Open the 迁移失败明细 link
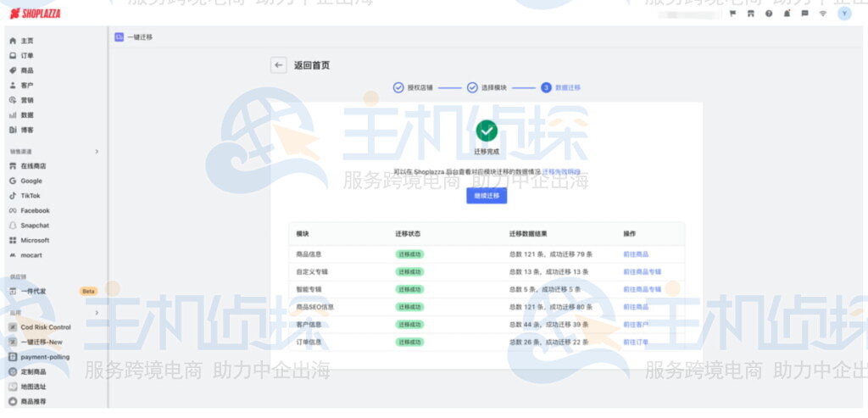868x418 pixels. (561, 172)
